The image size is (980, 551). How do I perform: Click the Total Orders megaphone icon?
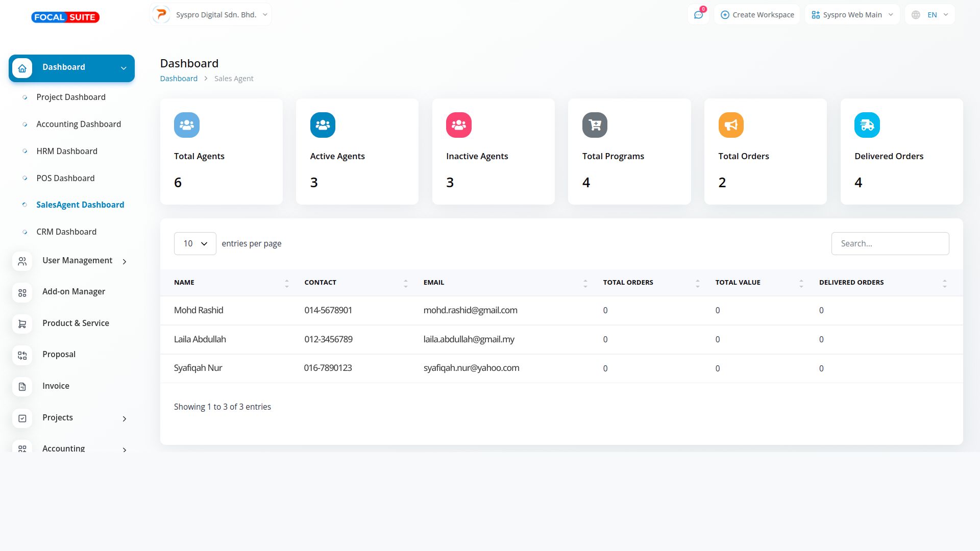click(x=731, y=125)
